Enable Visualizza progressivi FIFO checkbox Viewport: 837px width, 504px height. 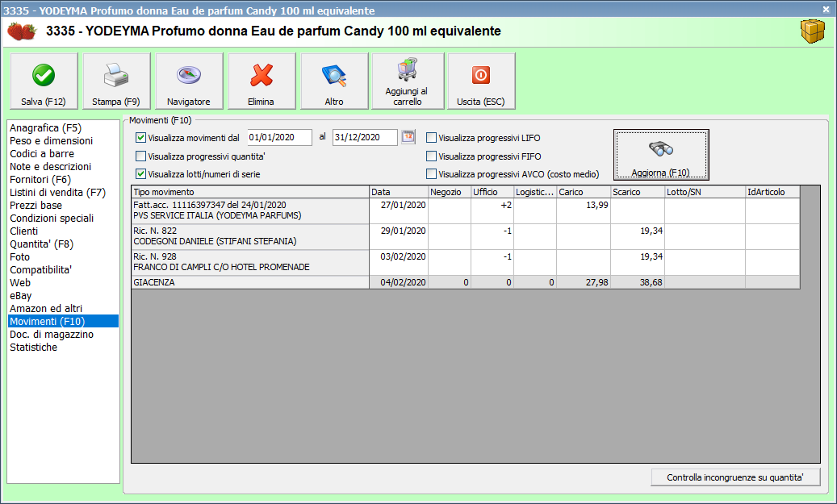431,156
